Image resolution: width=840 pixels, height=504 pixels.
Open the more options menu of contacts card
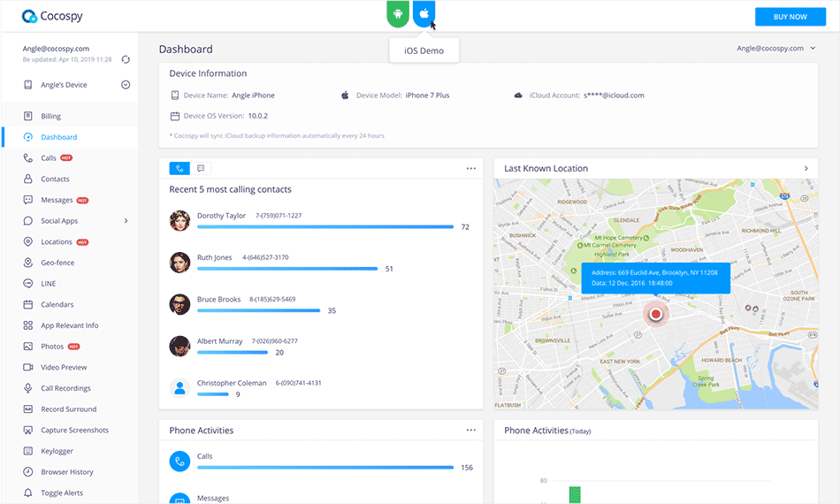coord(471,168)
